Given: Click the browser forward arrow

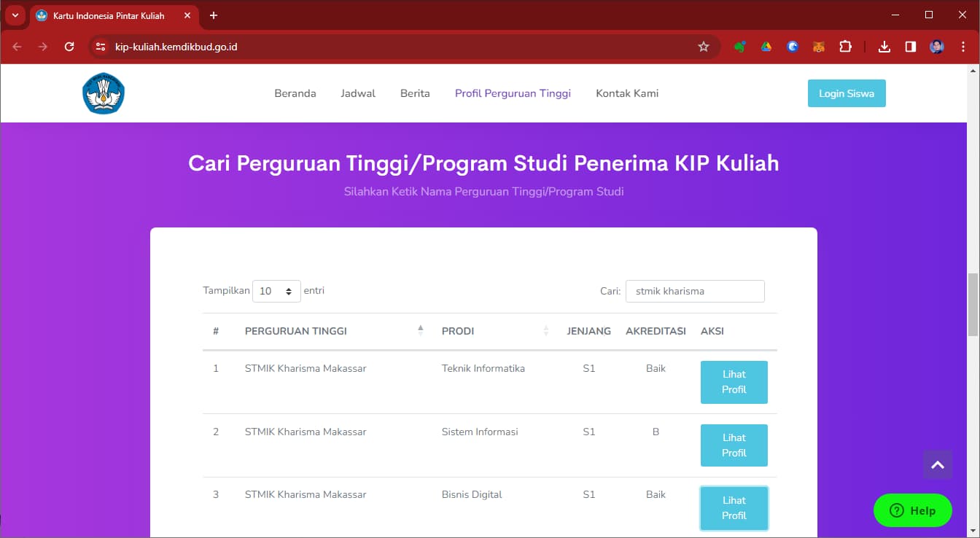Looking at the screenshot, I should (x=43, y=47).
